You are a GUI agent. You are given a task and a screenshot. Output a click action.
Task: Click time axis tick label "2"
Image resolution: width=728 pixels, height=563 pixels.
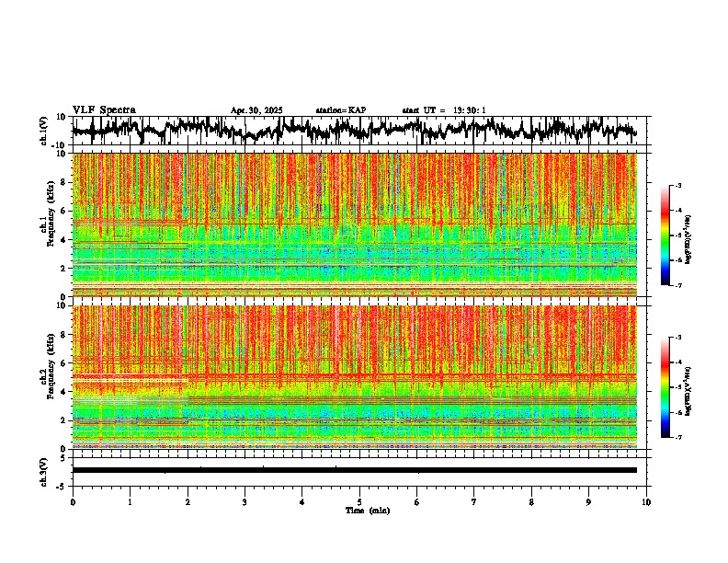click(x=188, y=502)
